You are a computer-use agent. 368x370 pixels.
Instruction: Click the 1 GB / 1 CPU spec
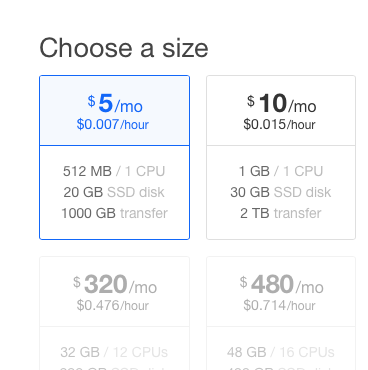point(281,171)
